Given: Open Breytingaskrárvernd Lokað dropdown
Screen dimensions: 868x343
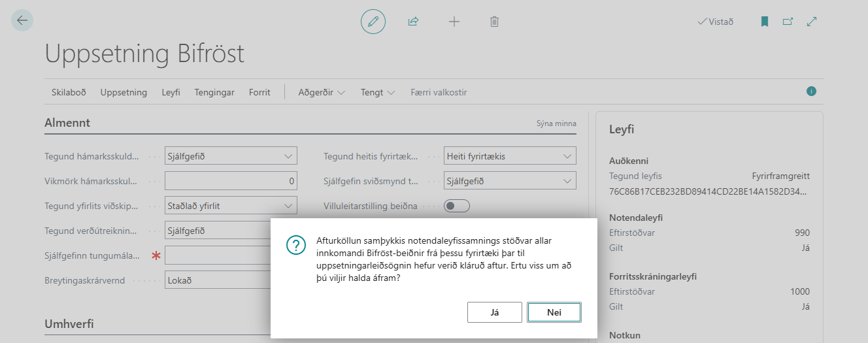Looking at the screenshot, I should tap(218, 280).
